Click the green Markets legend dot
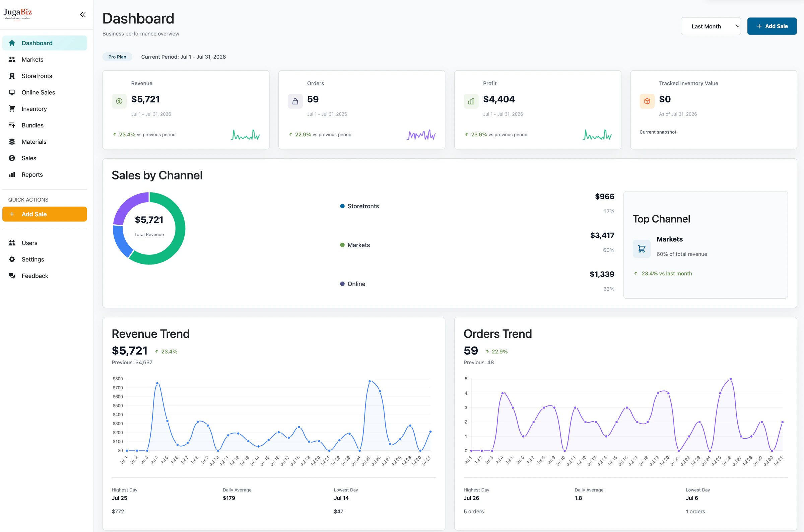The width and height of the screenshot is (804, 532). click(342, 245)
